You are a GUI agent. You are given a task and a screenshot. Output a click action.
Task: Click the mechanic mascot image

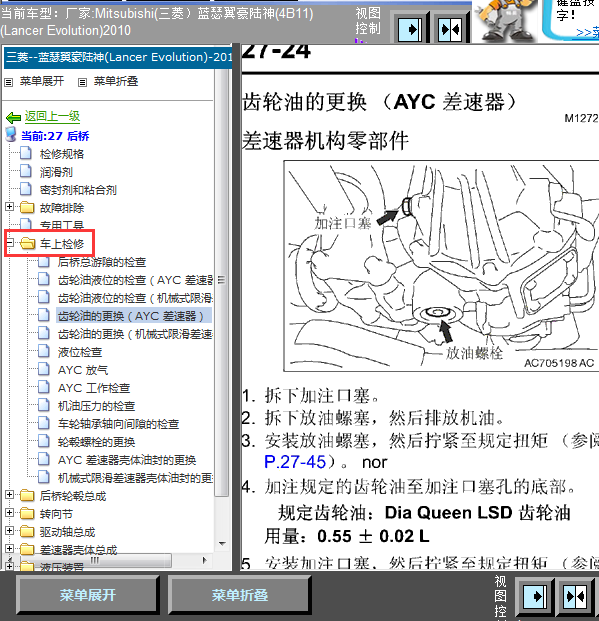pyautogui.click(x=504, y=21)
